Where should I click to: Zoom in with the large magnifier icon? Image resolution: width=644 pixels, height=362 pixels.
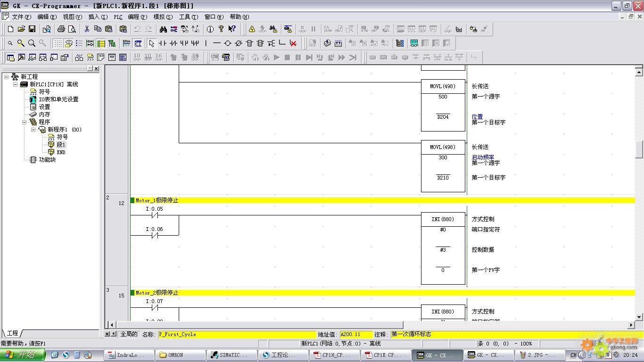(32, 43)
